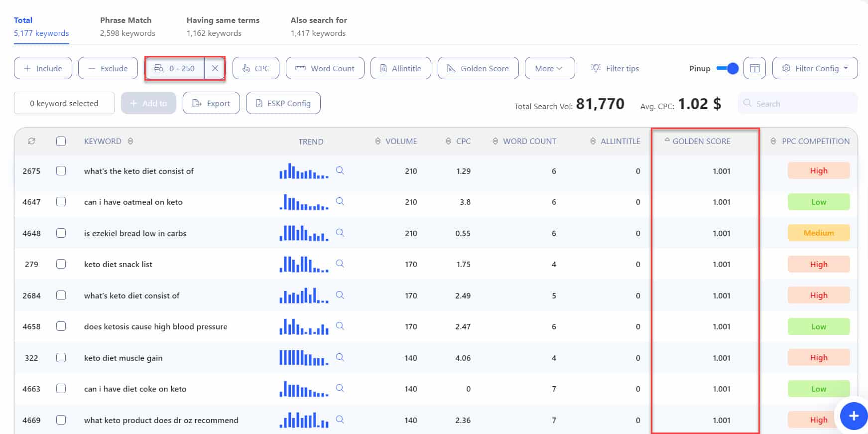Switch to Phrase Match tab

click(127, 26)
